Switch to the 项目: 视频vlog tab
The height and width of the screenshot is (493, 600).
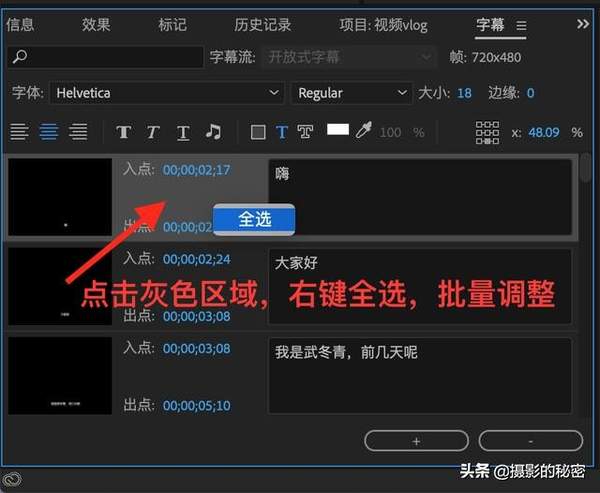383,25
